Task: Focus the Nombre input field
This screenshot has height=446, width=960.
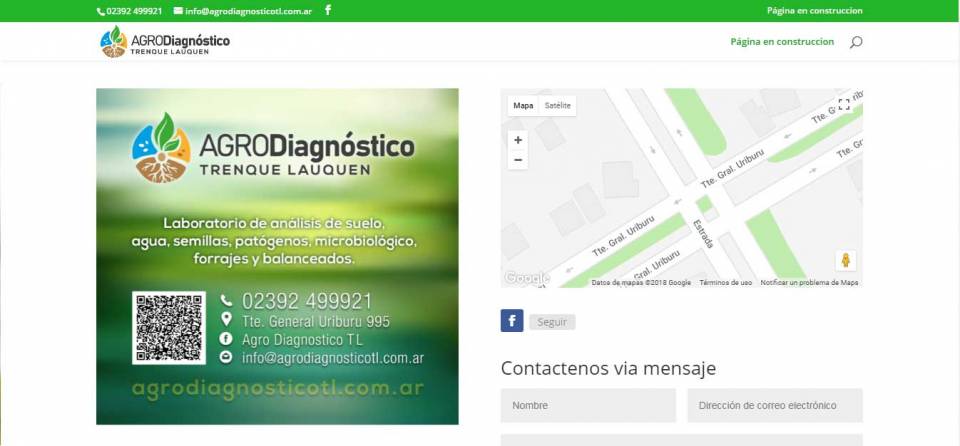Action: point(588,406)
